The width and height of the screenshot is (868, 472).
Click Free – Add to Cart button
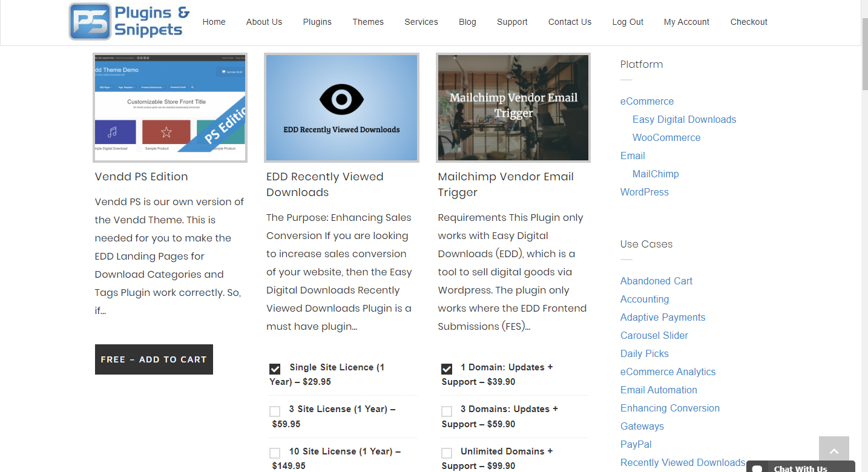[x=154, y=359]
